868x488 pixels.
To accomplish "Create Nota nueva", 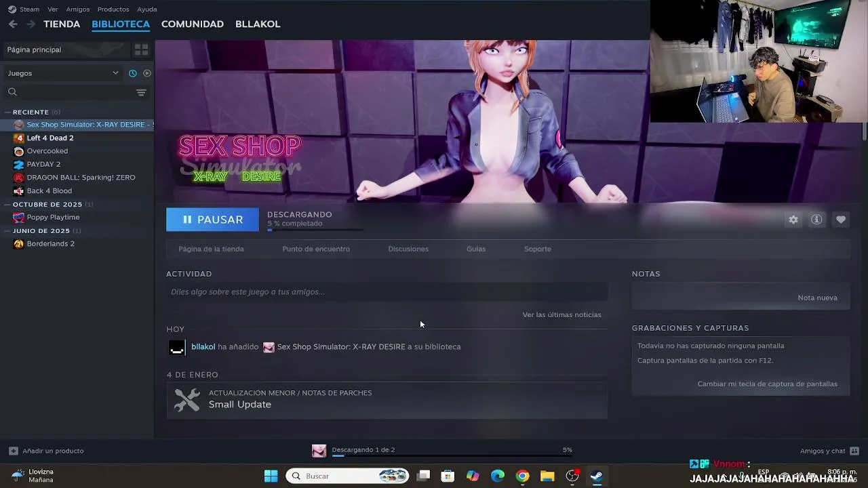I will click(817, 298).
